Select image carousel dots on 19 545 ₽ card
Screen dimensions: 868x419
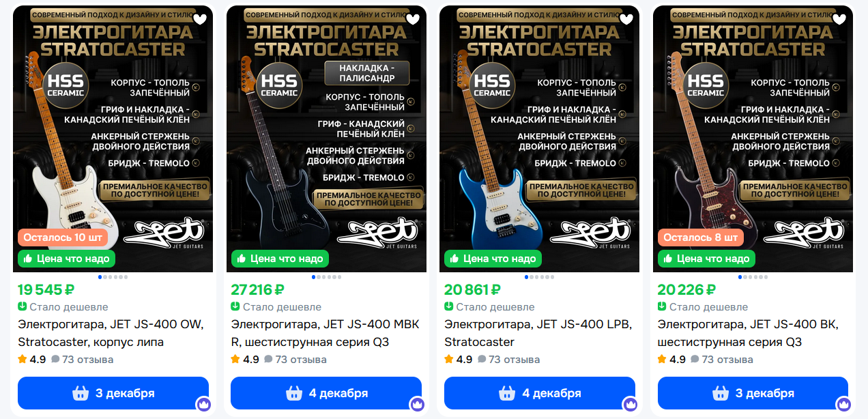(113, 277)
